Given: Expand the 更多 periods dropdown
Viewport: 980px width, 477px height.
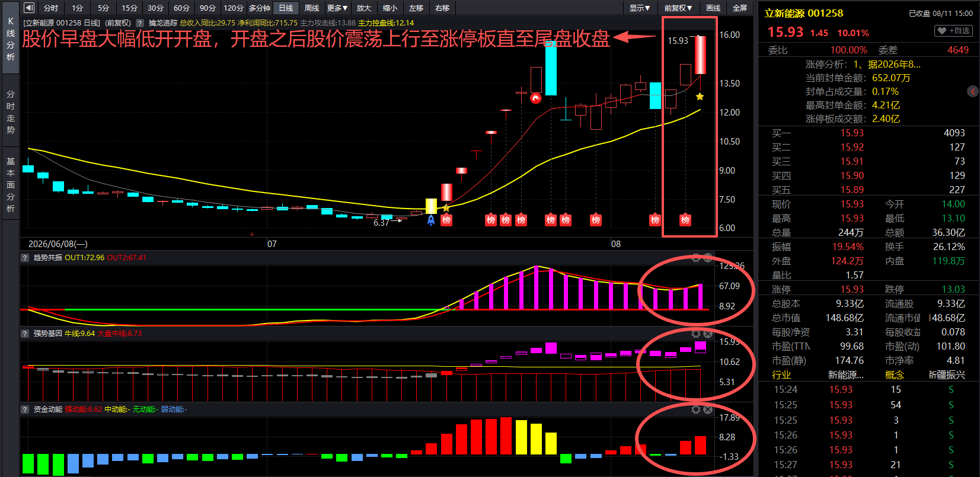Looking at the screenshot, I should (337, 8).
